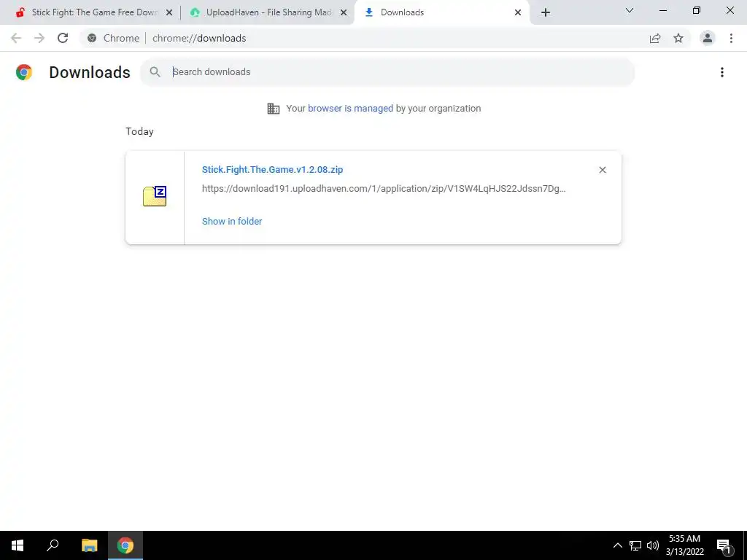The width and height of the screenshot is (747, 560).
Task: Bookmark this tab with the star icon
Action: (x=678, y=38)
